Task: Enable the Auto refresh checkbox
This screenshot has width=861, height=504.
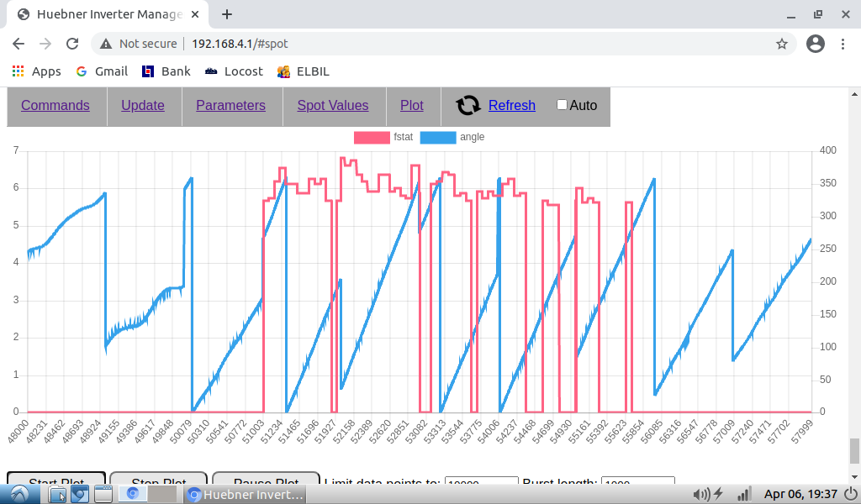Action: coord(562,105)
